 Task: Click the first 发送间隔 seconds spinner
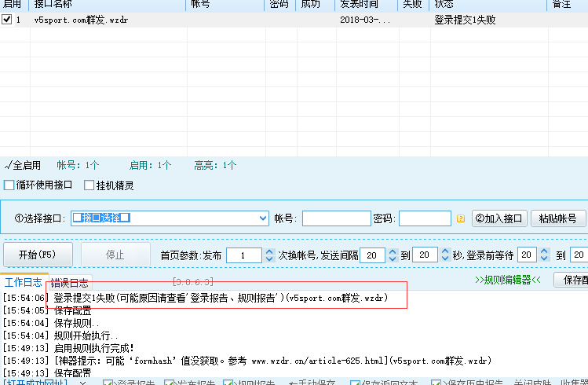coord(374,255)
